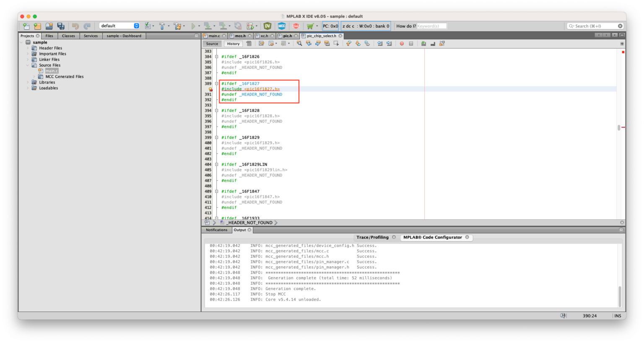
Task: Collapse the #ifdef _16F1828 code fold
Action: pyautogui.click(x=217, y=111)
